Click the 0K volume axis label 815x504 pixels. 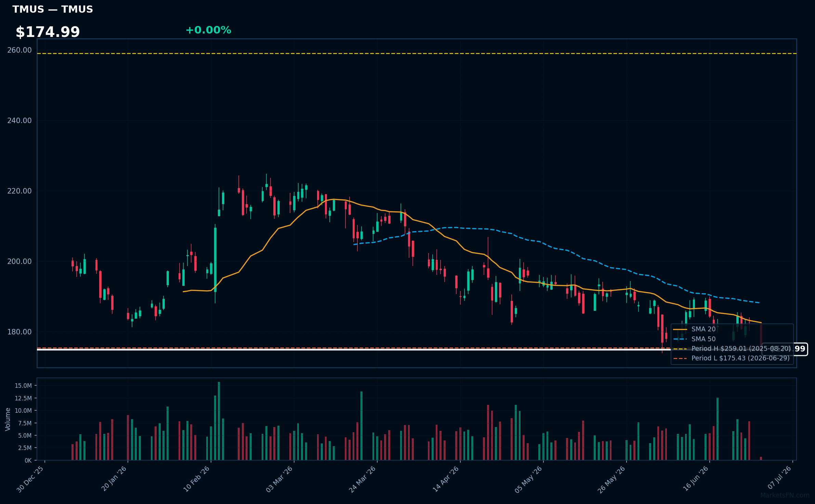pos(28,461)
